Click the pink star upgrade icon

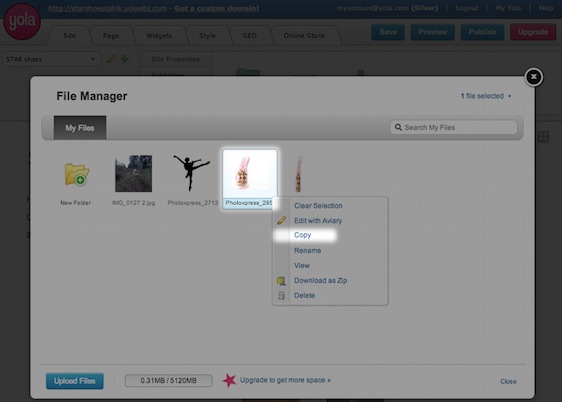pos(229,380)
